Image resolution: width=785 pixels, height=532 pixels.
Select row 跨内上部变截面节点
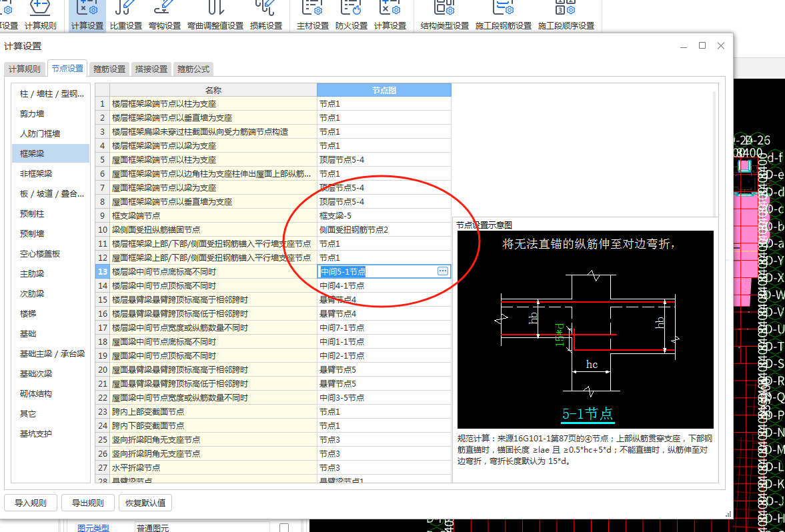point(213,412)
